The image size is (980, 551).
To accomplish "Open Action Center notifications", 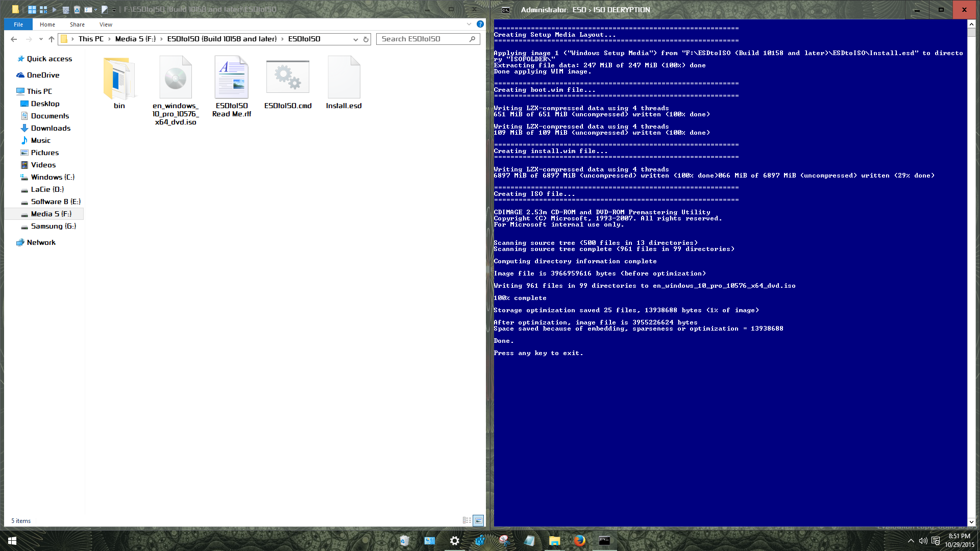I will pyautogui.click(x=936, y=541).
